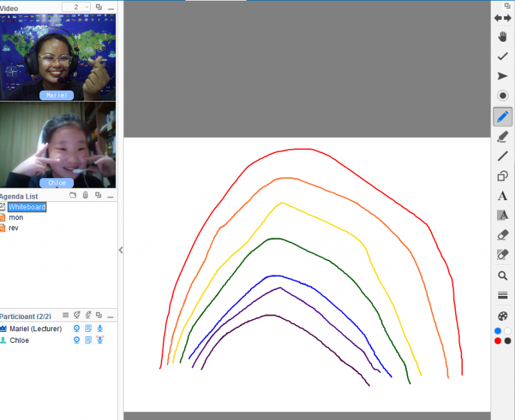This screenshot has width=515, height=420.
Task: Delete the selected agenda item
Action: coord(85,196)
